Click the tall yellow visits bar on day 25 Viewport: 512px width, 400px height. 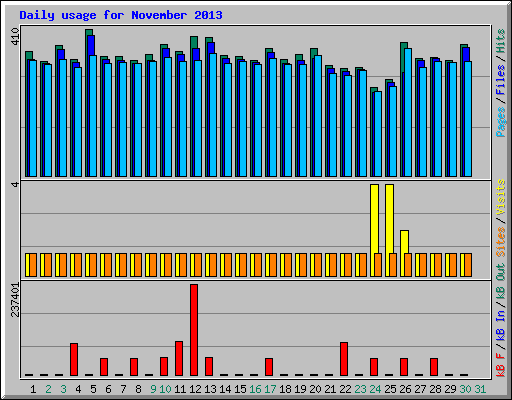pyautogui.click(x=388, y=219)
